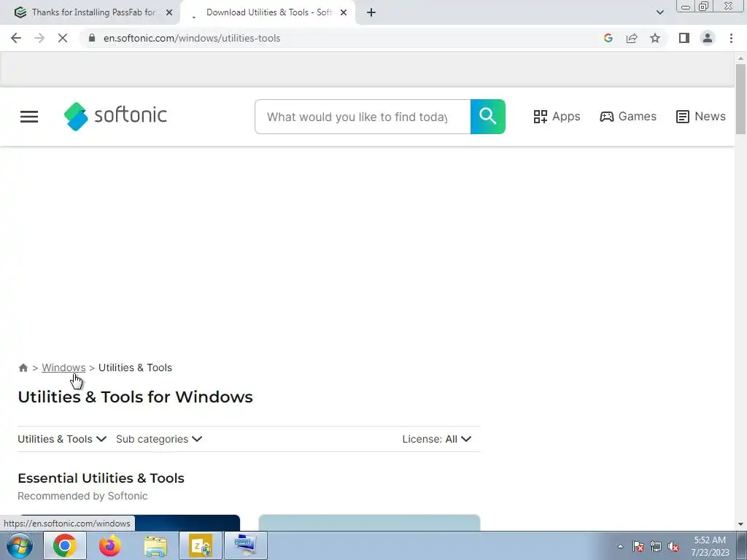Viewport: 747px width, 560px height.
Task: Close the PassFab tab
Action: point(169,13)
